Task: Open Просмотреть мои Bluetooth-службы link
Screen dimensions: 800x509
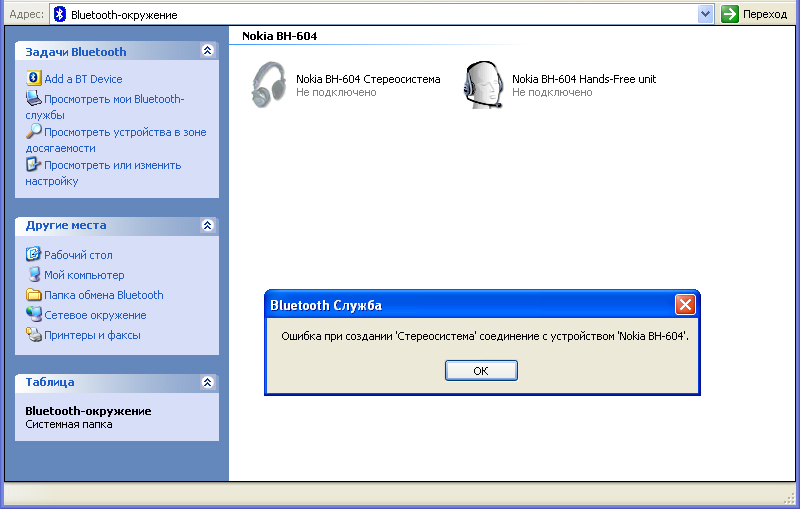Action: click(x=105, y=107)
